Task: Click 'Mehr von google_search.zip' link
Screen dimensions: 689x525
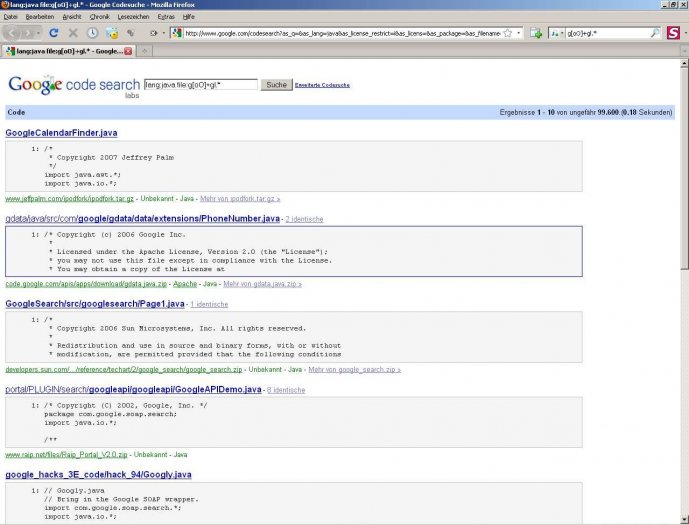Action: [355, 369]
